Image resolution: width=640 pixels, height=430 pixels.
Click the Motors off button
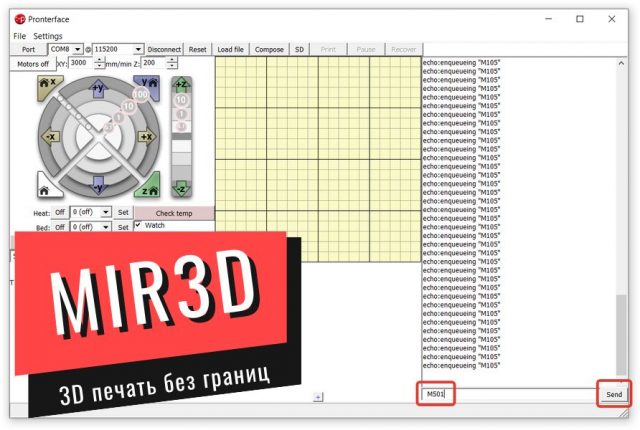click(33, 64)
